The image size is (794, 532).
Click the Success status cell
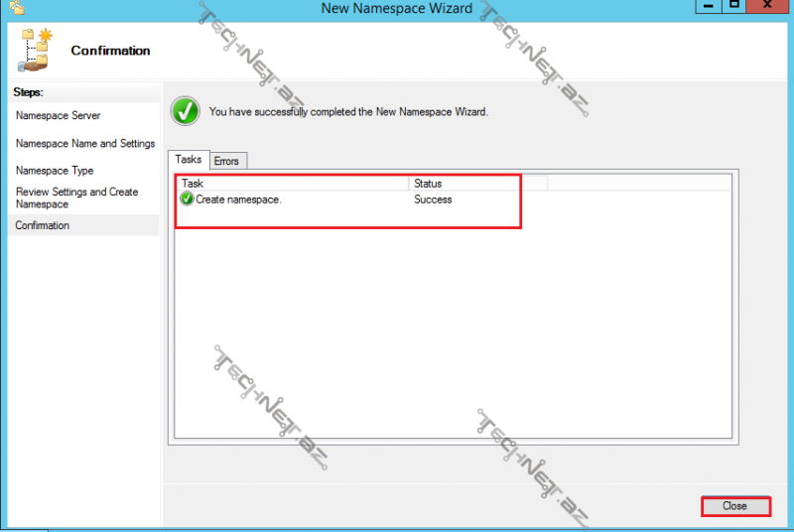(x=433, y=199)
